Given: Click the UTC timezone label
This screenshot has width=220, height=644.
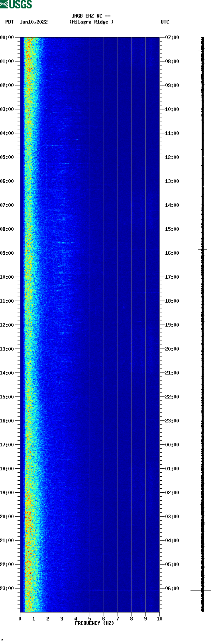Looking at the screenshot, I should [165, 22].
